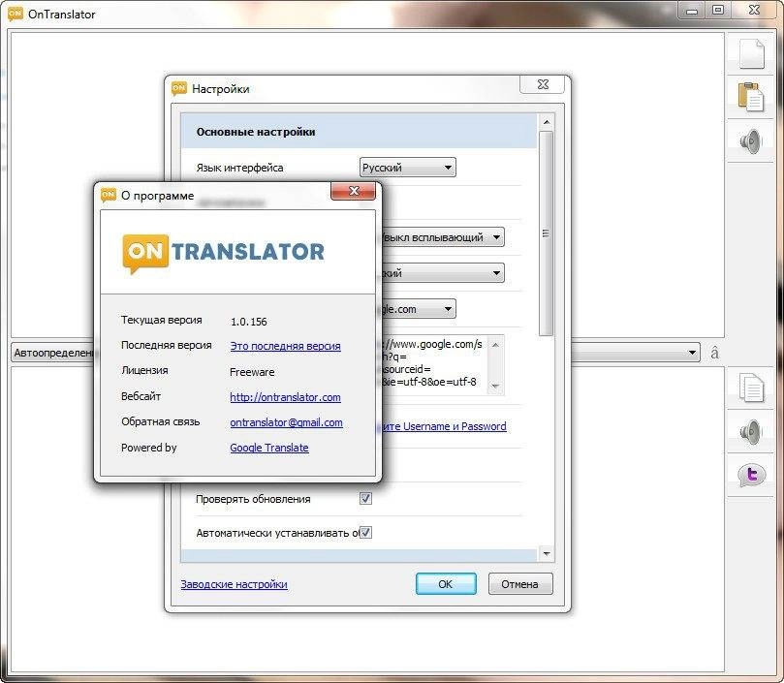Click the Freeware license text
This screenshot has height=683, width=784.
click(252, 372)
